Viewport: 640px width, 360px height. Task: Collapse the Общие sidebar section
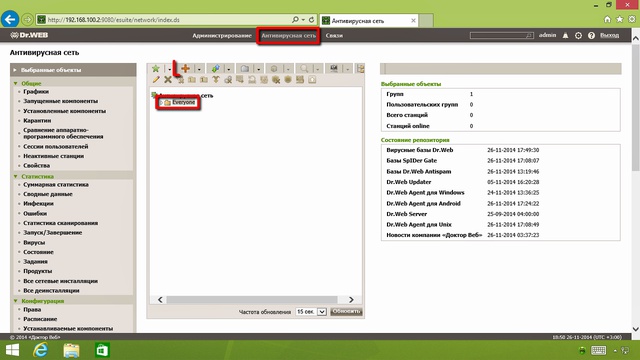pos(16,83)
